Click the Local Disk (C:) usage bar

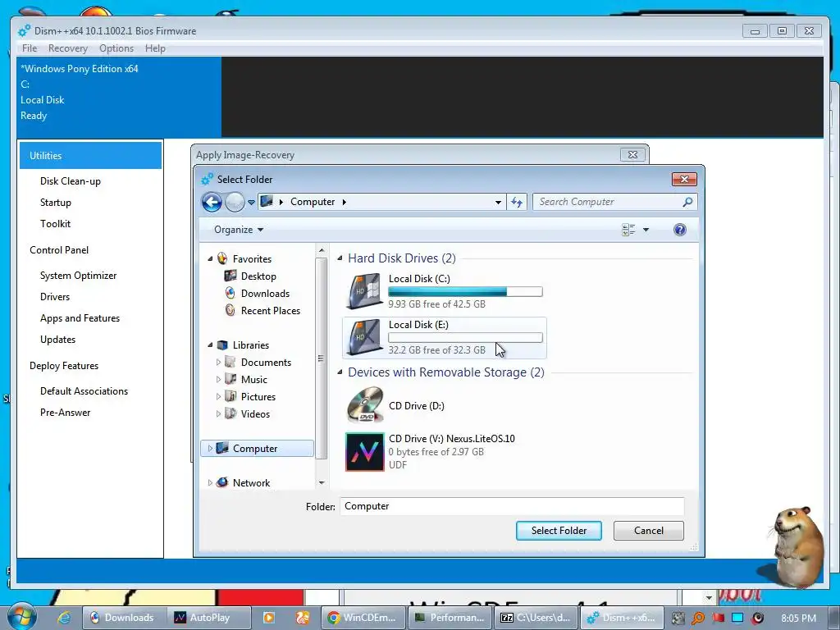pos(465,291)
